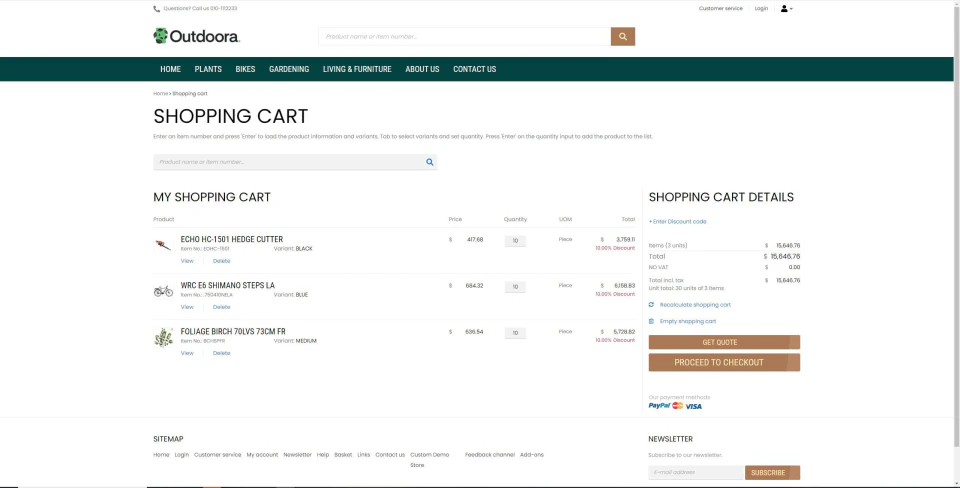Click the Echo hedge cutter thumbnail
Screen dimensions: 960x488
pyautogui.click(x=163, y=245)
